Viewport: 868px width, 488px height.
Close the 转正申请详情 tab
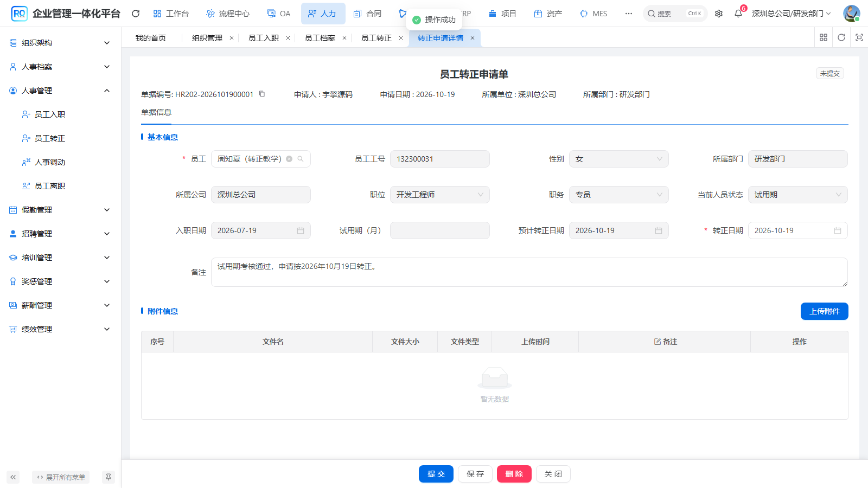[x=473, y=38]
